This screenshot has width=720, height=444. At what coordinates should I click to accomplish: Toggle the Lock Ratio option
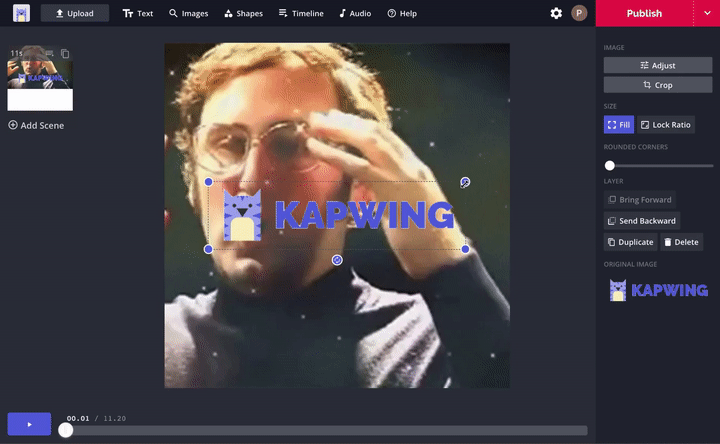666,125
